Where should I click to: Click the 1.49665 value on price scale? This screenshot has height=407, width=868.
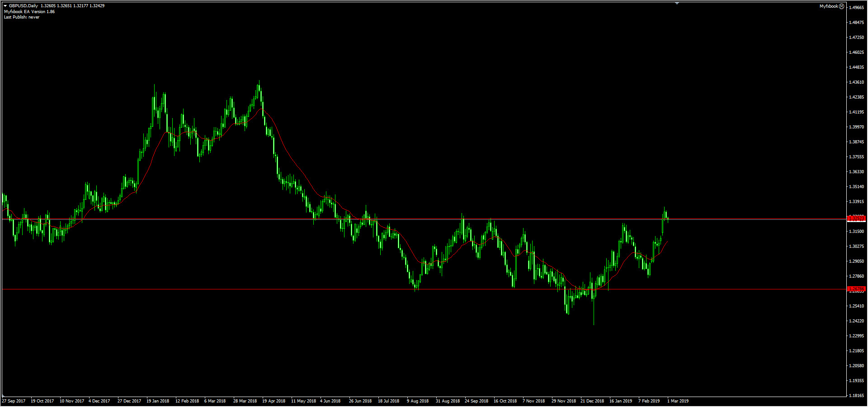pos(856,8)
